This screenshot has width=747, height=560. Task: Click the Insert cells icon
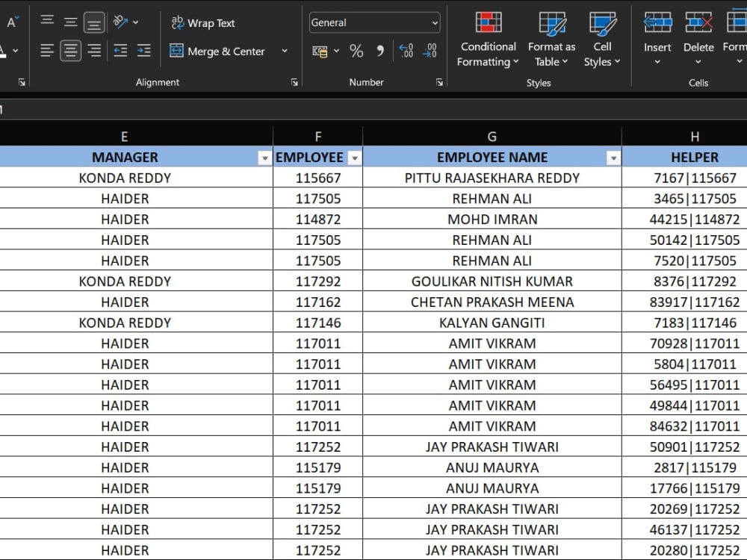point(657,22)
